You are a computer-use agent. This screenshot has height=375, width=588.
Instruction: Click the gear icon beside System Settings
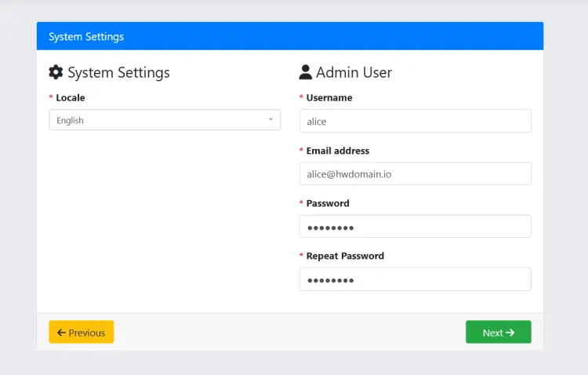click(56, 73)
